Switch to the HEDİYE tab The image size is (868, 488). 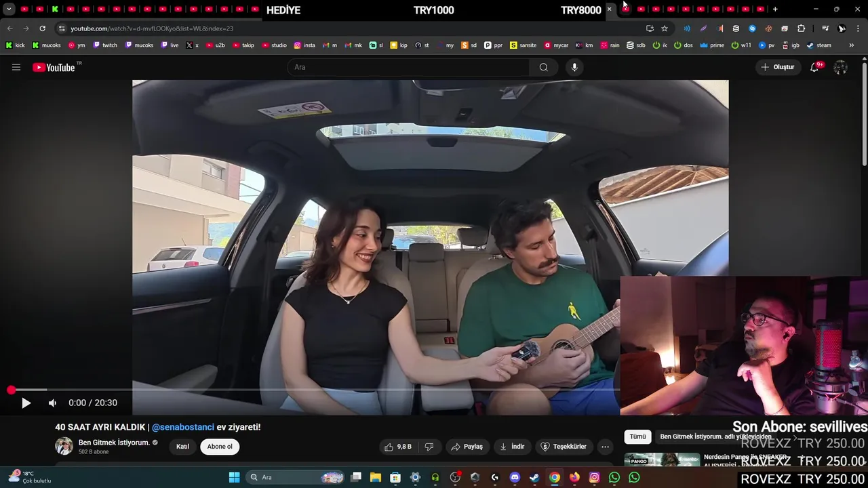[x=283, y=10]
